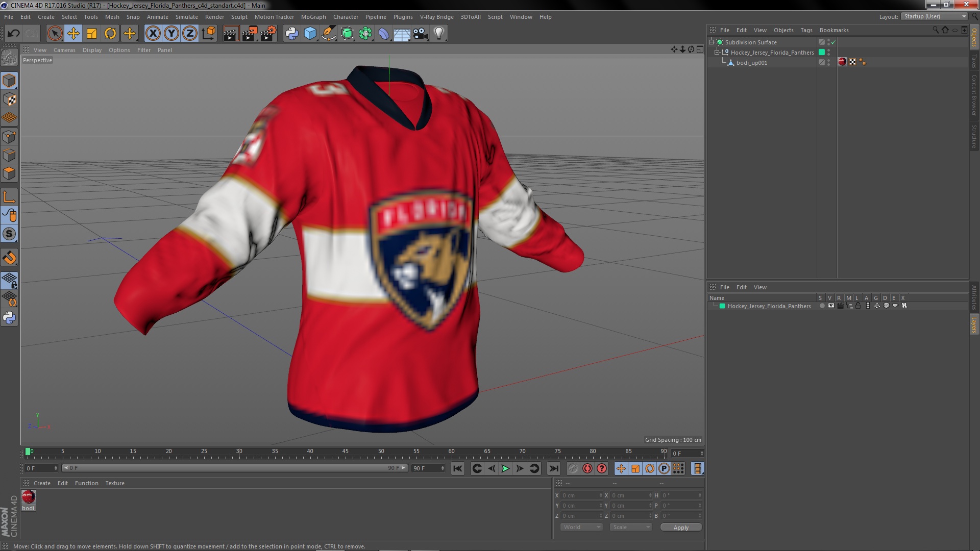Toggle Solo dot for Hockey_Jersey layer
980x551 pixels.
[822, 306]
